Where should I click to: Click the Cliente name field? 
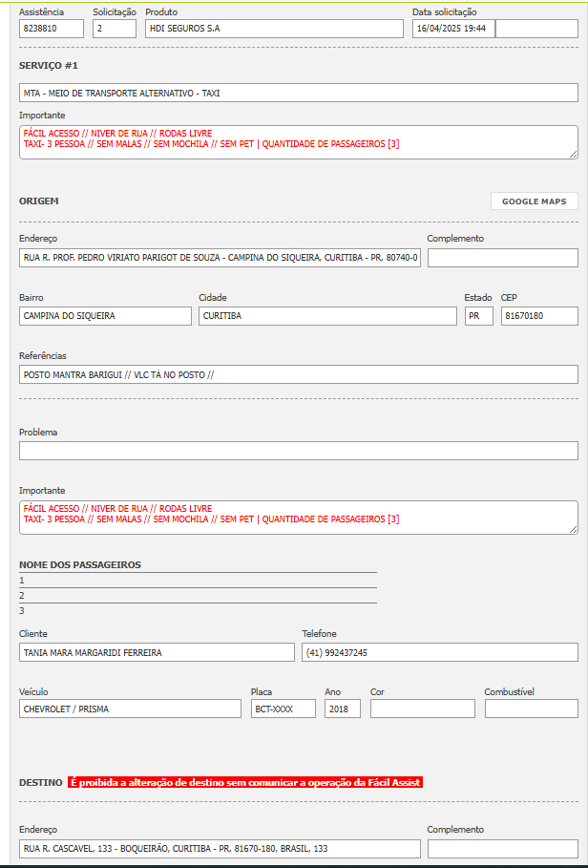pyautogui.click(x=157, y=652)
